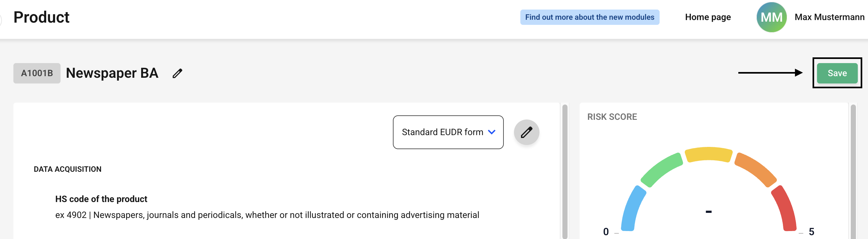This screenshot has height=239, width=868.
Task: Click the A1001B product code badge
Action: tap(37, 73)
